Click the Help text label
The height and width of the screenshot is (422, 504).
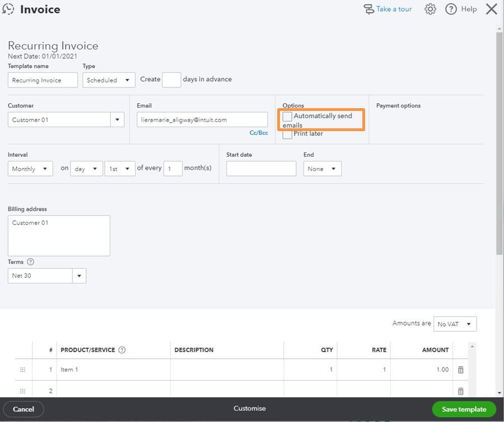click(469, 9)
